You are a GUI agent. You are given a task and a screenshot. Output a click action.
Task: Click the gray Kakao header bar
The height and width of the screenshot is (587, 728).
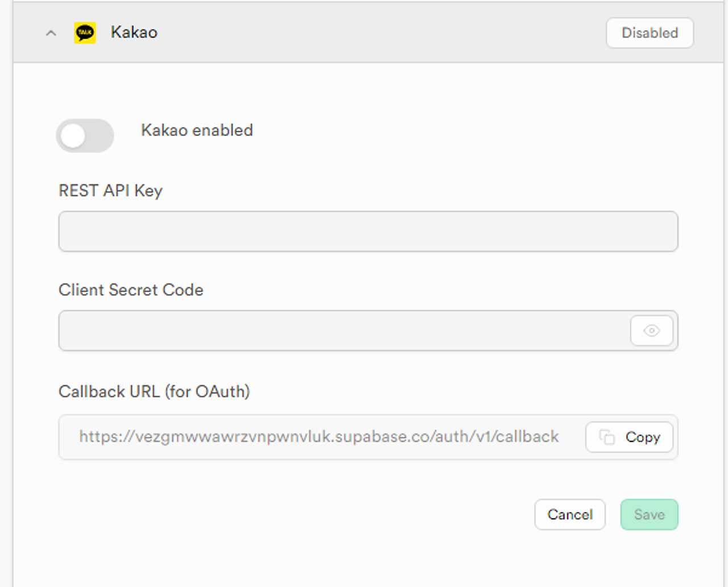364,32
